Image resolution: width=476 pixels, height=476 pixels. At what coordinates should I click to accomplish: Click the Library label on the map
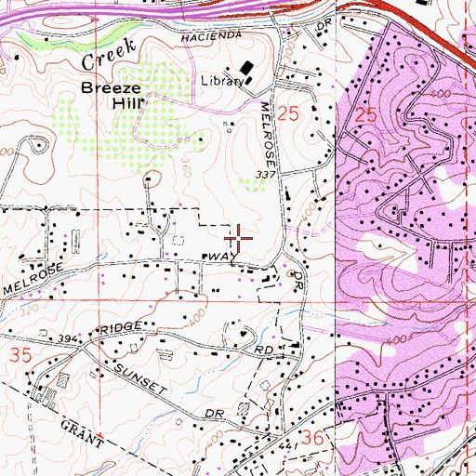pyautogui.click(x=222, y=81)
